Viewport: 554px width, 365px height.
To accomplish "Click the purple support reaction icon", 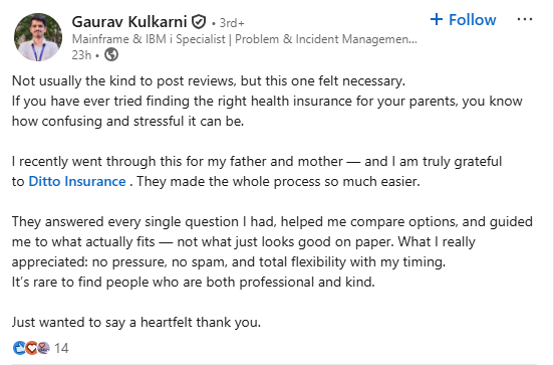I will tap(43, 348).
